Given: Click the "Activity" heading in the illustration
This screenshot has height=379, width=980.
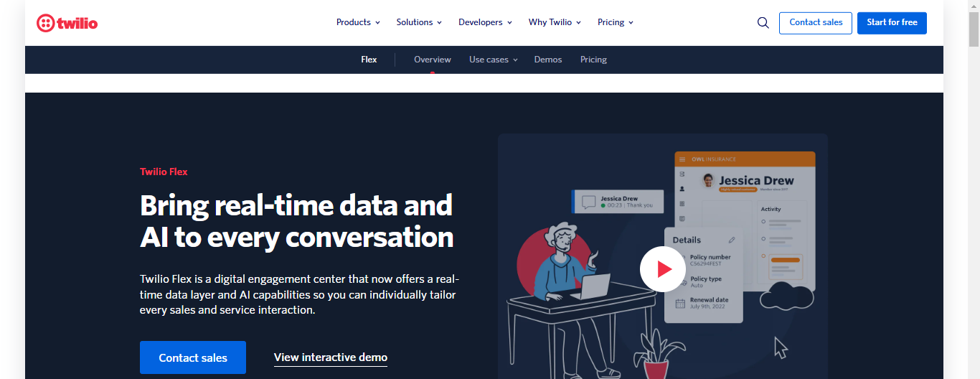Looking at the screenshot, I should click(771, 210).
